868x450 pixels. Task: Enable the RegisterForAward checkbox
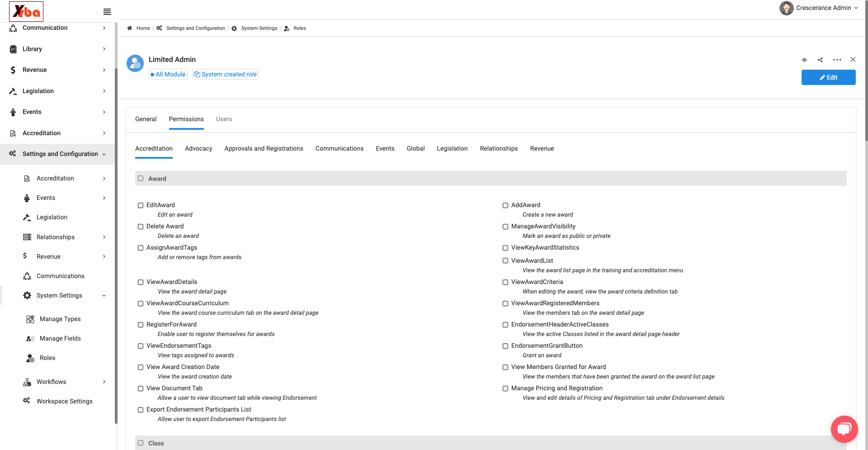pyautogui.click(x=141, y=325)
